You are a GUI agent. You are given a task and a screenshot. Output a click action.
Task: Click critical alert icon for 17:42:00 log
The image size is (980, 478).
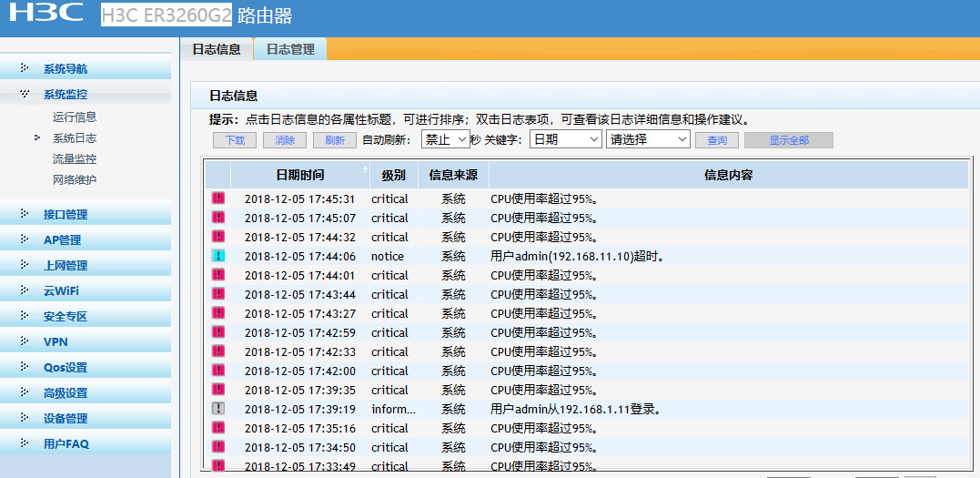click(218, 370)
